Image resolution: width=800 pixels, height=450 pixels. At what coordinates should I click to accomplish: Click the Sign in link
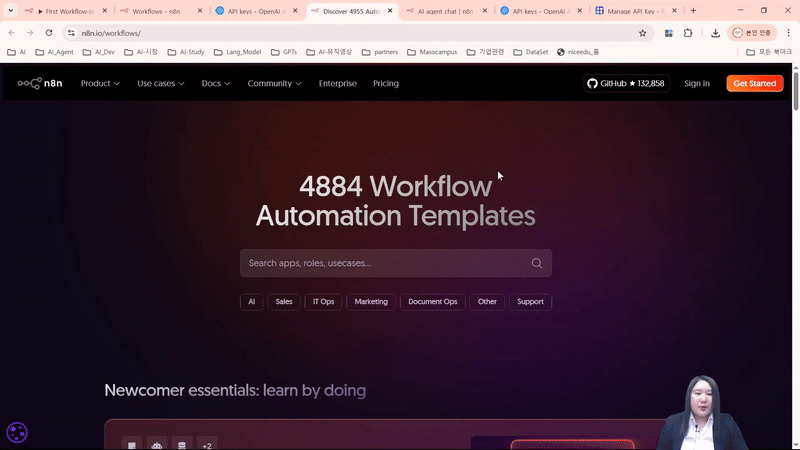coord(697,84)
